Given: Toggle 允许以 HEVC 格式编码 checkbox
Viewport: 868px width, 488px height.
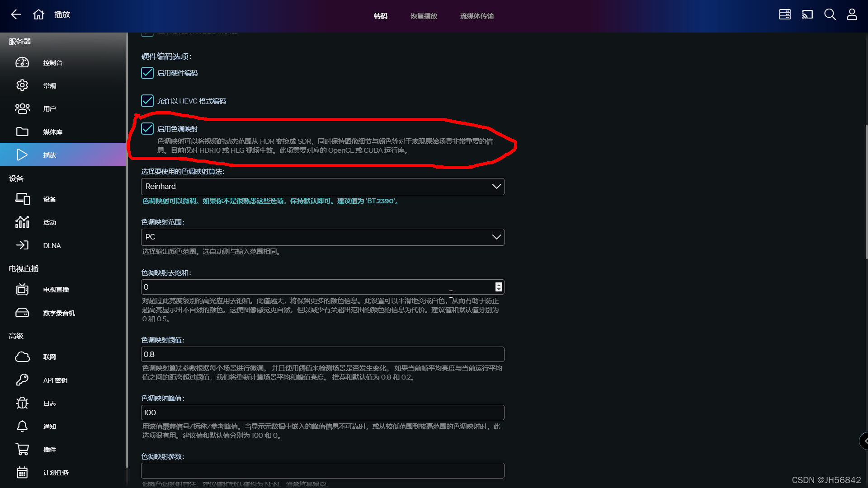Looking at the screenshot, I should (147, 101).
